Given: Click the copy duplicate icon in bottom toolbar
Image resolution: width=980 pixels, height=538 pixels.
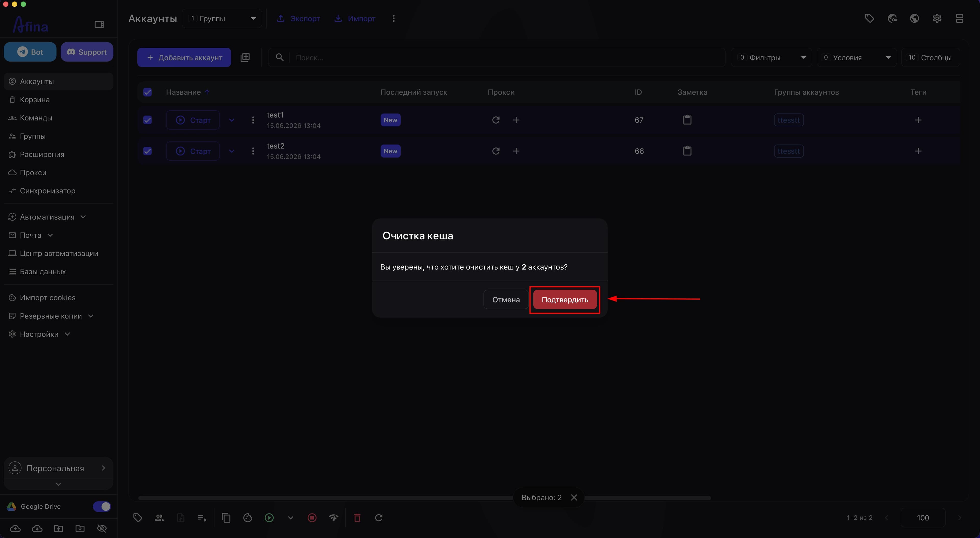Looking at the screenshot, I should coord(226,517).
